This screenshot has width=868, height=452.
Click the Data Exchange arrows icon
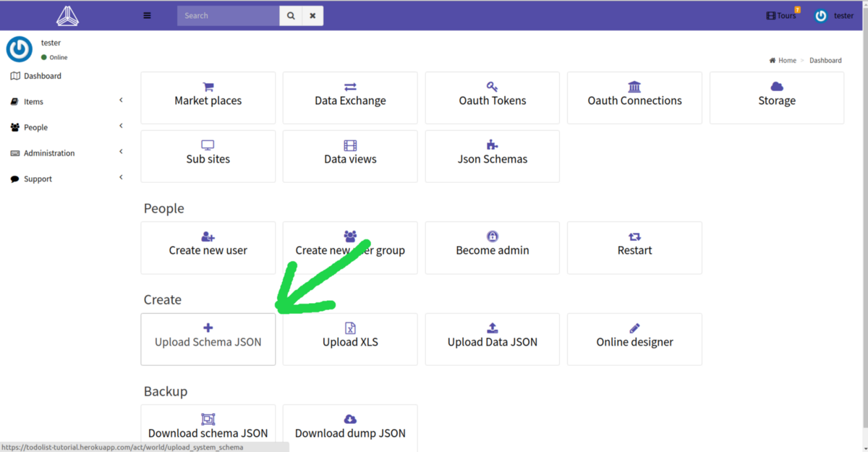(x=350, y=87)
